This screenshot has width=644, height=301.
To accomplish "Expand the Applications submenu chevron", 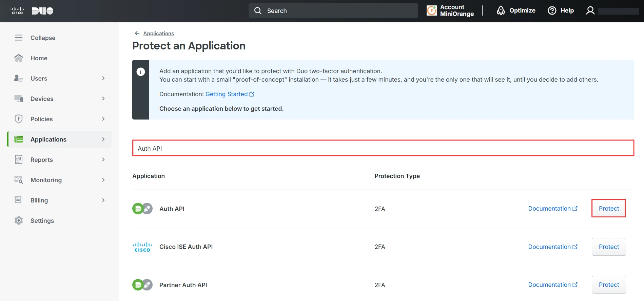I will click(x=103, y=139).
